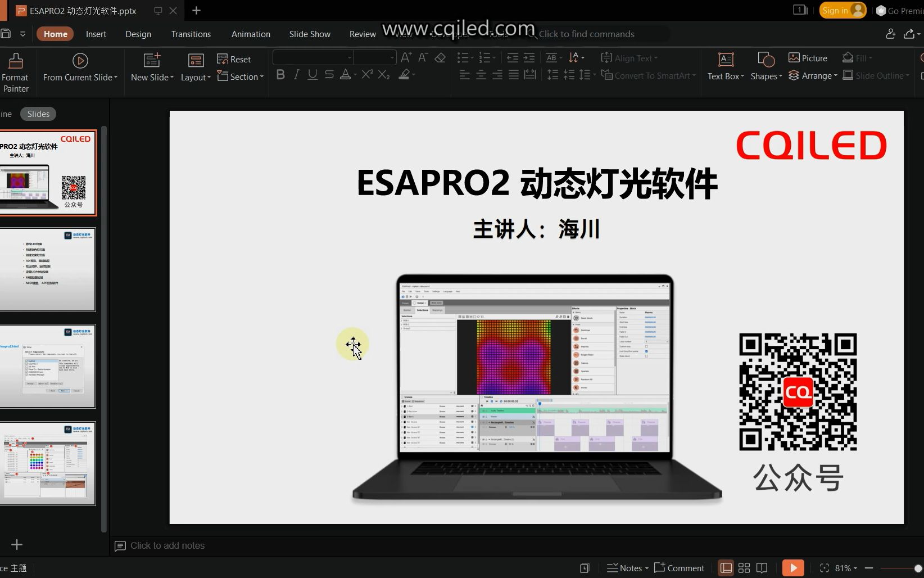
Task: Toggle italic formatting
Action: click(x=296, y=75)
